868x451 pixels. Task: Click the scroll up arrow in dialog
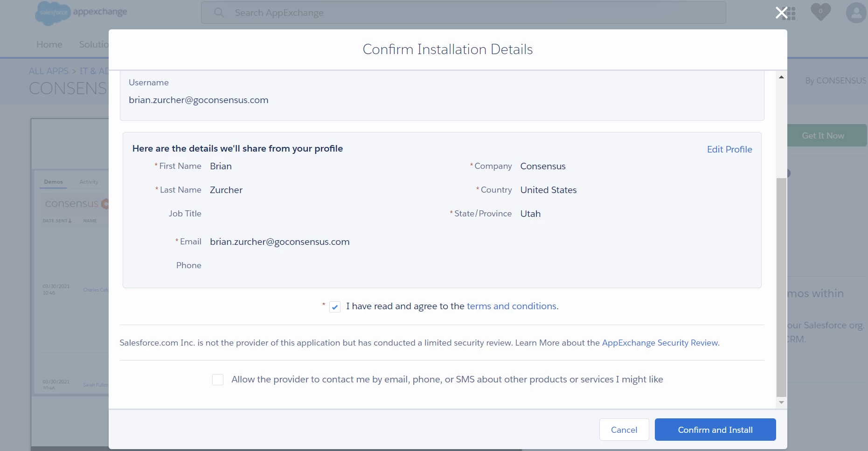pos(781,77)
